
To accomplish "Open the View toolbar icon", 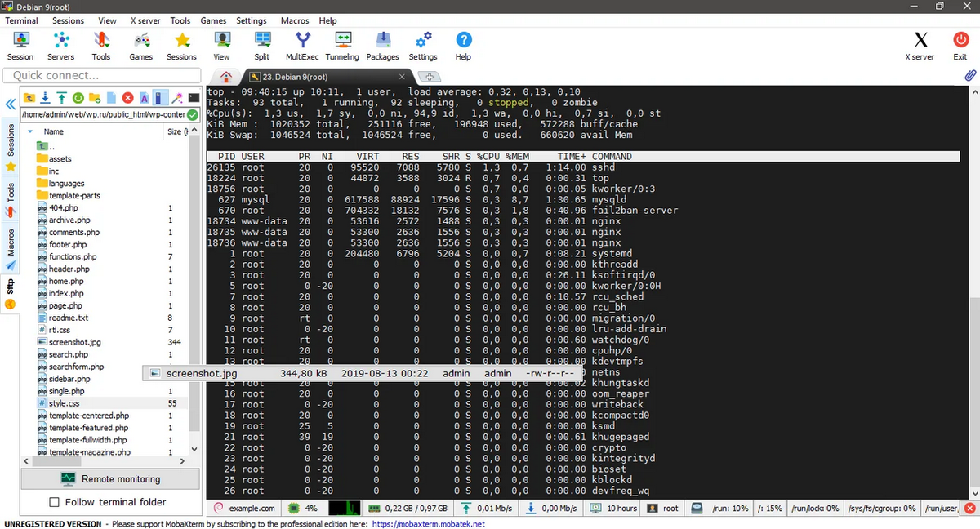I will tap(221, 47).
